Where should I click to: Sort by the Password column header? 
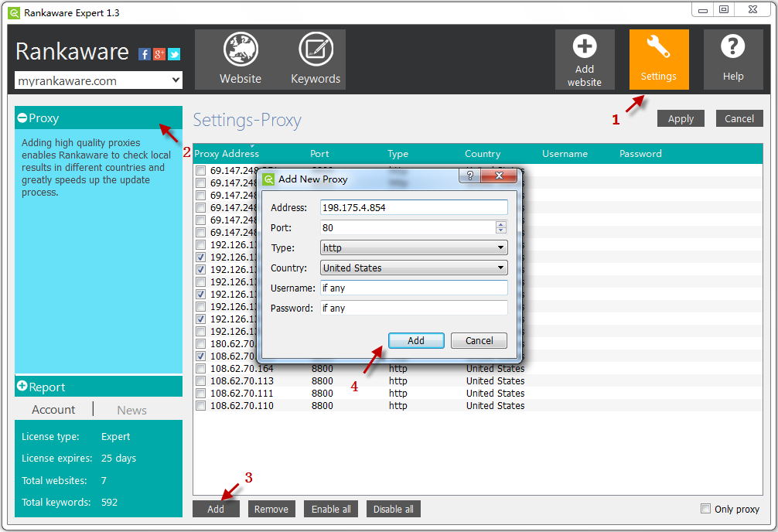click(x=640, y=154)
